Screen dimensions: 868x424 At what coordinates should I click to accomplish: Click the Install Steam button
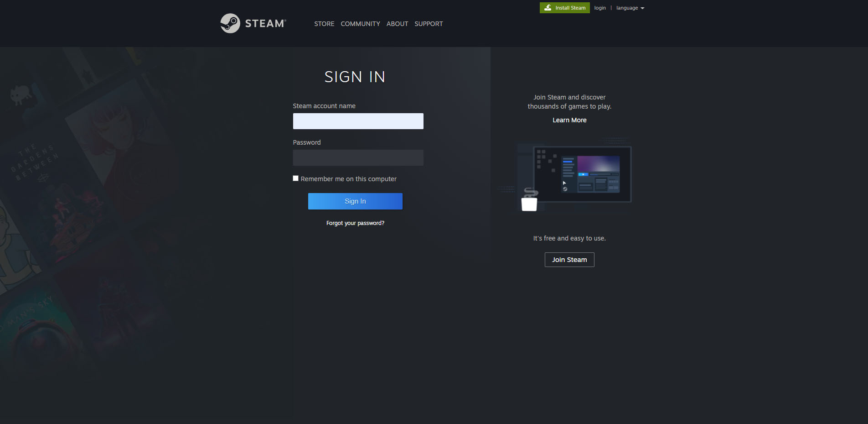(565, 8)
